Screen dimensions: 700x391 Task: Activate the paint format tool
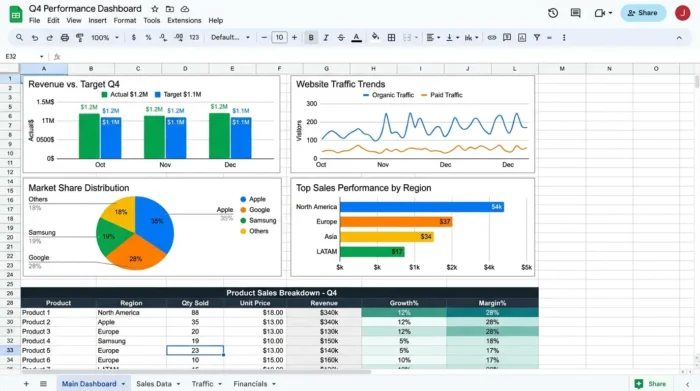click(80, 37)
